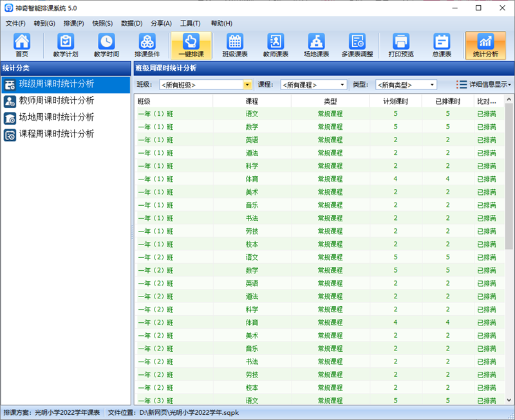Open 排课条件 scheduling conditions icon

[147, 45]
